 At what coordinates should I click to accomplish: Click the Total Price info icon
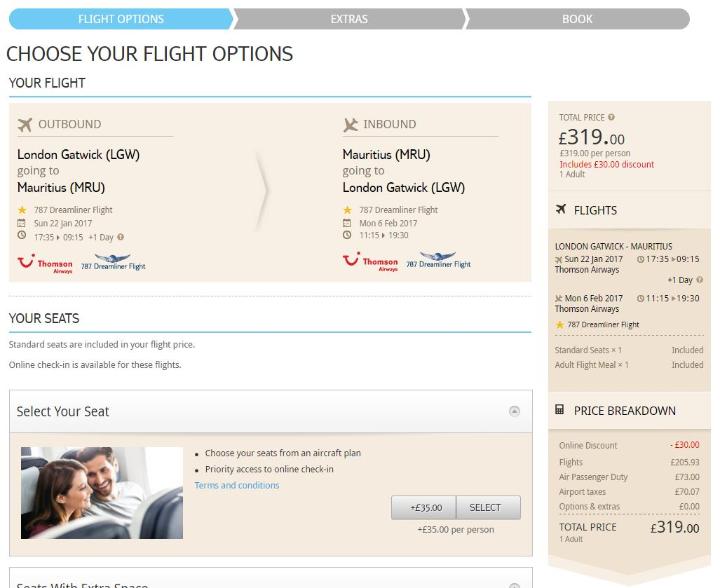[x=611, y=117]
